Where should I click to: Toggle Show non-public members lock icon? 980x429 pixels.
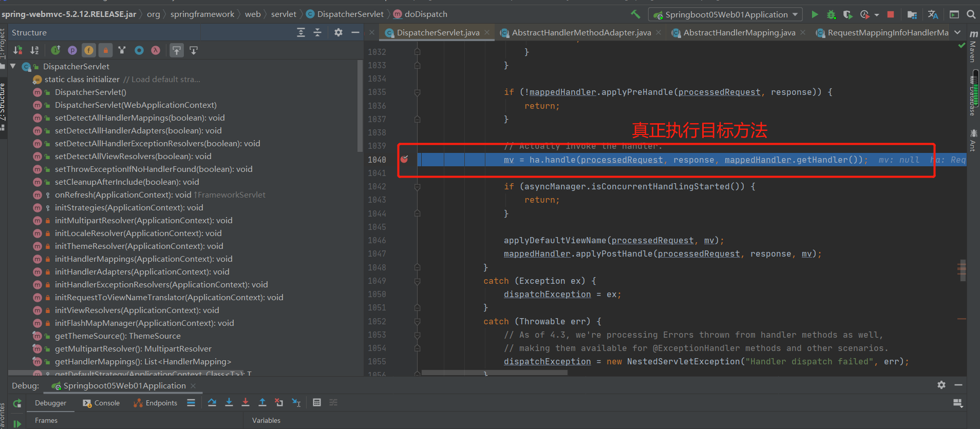coord(105,50)
